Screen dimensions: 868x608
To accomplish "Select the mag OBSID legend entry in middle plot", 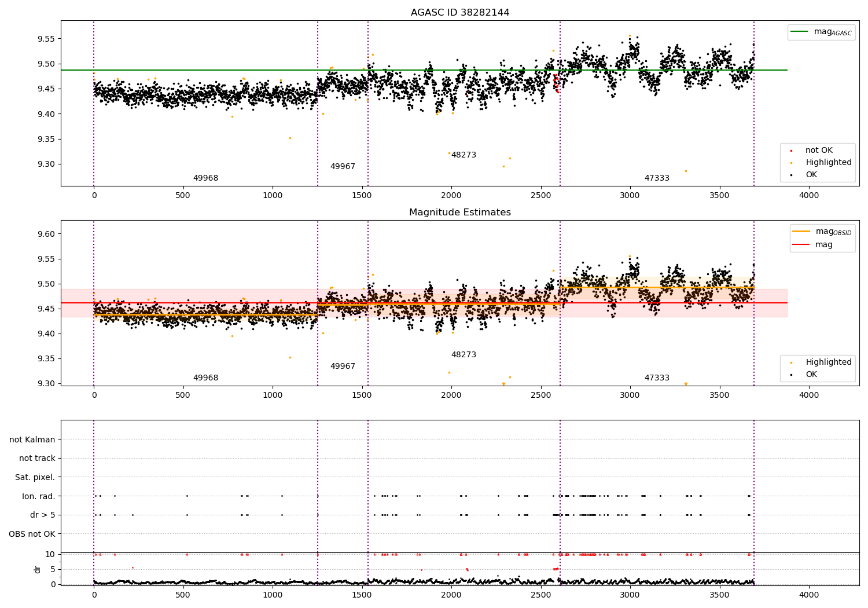I will [822, 232].
